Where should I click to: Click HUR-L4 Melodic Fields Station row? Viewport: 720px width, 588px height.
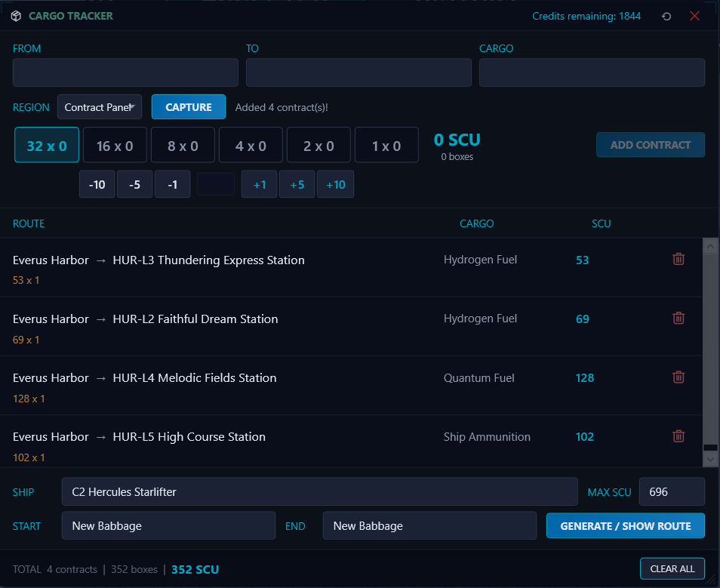pos(351,386)
